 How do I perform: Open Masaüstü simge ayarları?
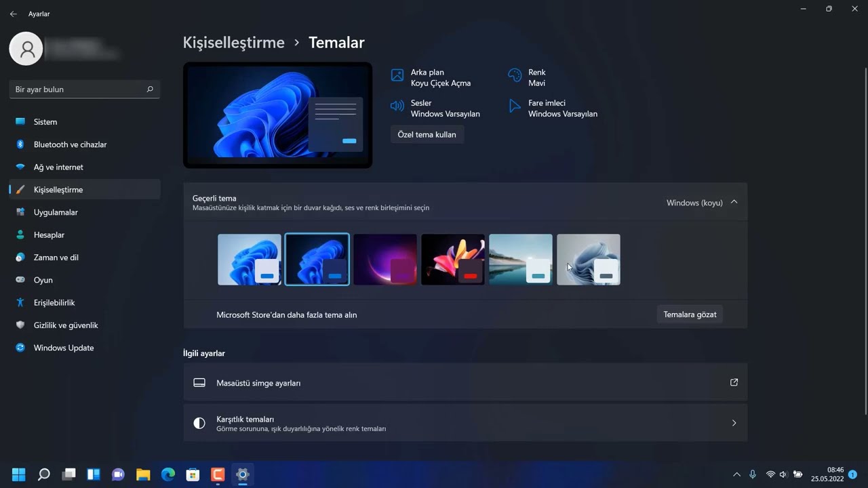[465, 382]
